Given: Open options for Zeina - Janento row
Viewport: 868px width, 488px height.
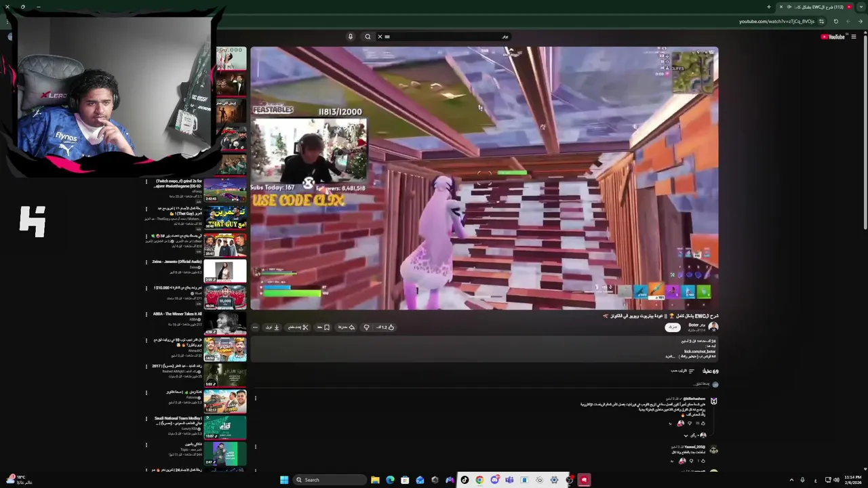Looking at the screenshot, I should coord(146,262).
